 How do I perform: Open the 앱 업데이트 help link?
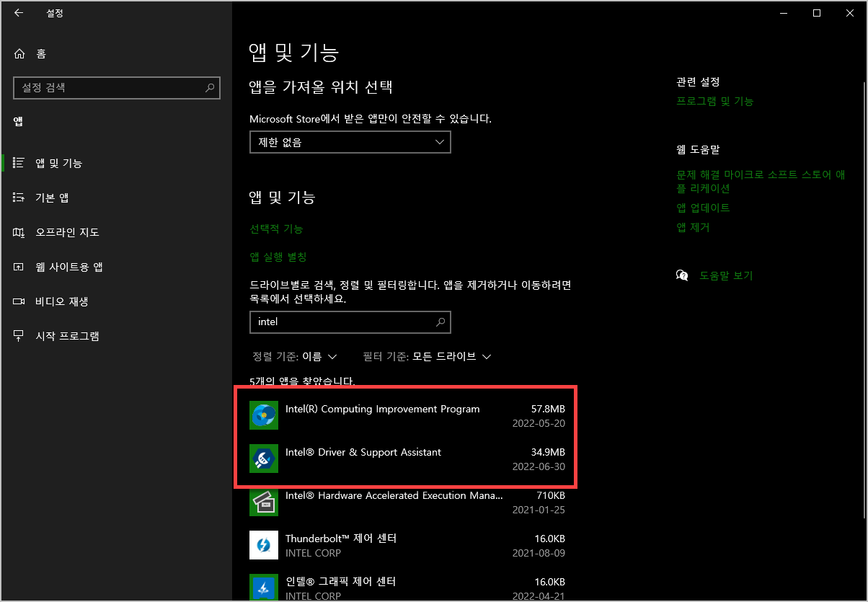pos(703,208)
